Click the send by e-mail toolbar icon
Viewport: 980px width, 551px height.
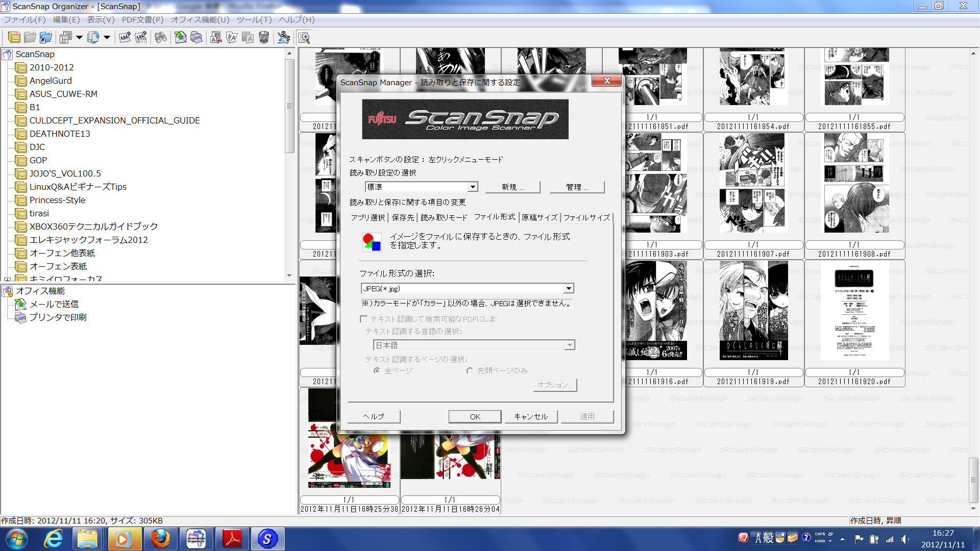(x=180, y=37)
